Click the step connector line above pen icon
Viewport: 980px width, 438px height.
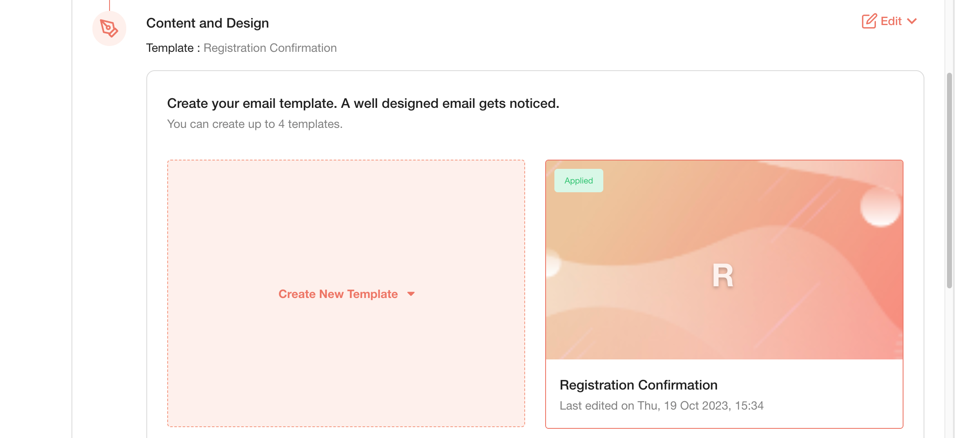(110, 5)
